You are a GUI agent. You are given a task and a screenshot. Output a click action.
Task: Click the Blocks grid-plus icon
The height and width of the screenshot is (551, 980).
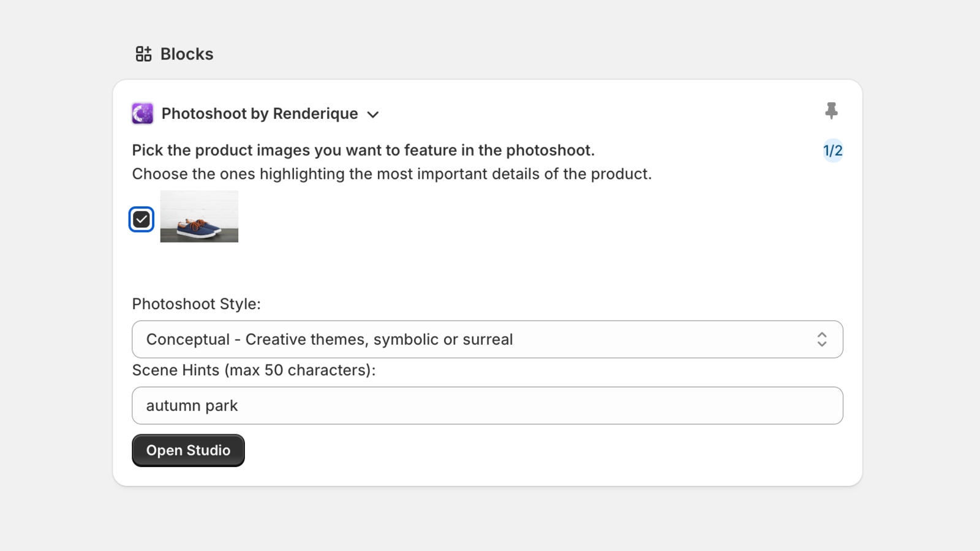click(x=143, y=54)
